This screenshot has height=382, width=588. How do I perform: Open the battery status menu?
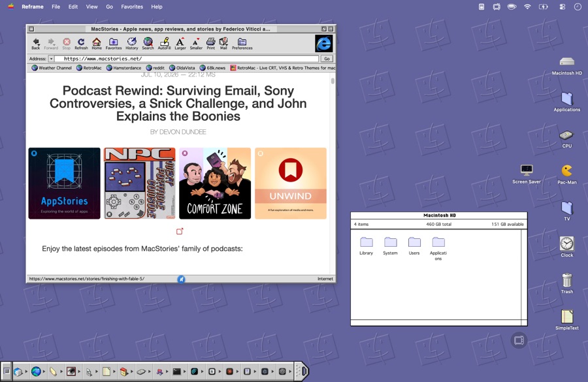(x=543, y=7)
